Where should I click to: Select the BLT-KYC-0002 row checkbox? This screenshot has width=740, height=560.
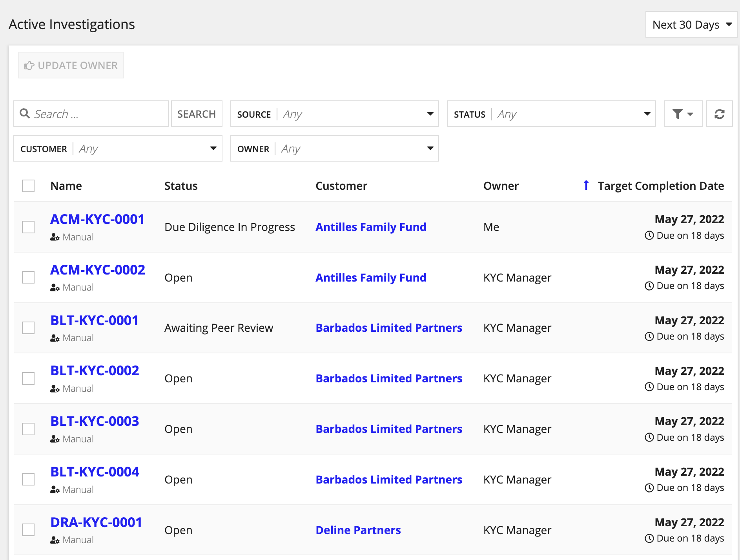point(28,378)
